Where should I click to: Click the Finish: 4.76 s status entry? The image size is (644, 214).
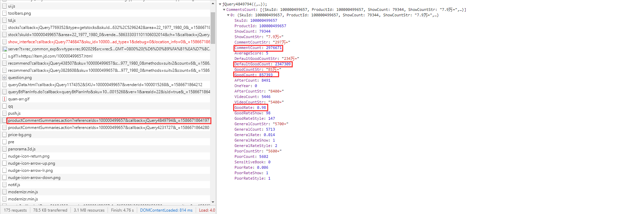click(x=122, y=210)
